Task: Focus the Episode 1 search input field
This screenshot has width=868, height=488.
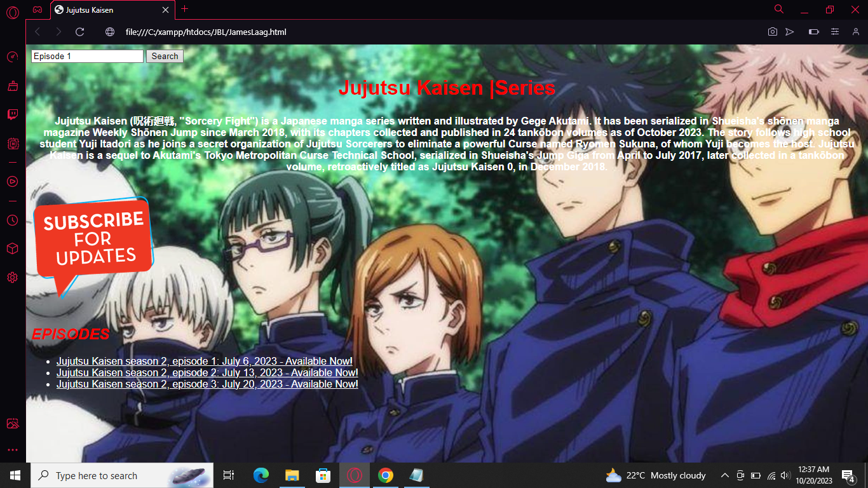Action: click(87, 56)
